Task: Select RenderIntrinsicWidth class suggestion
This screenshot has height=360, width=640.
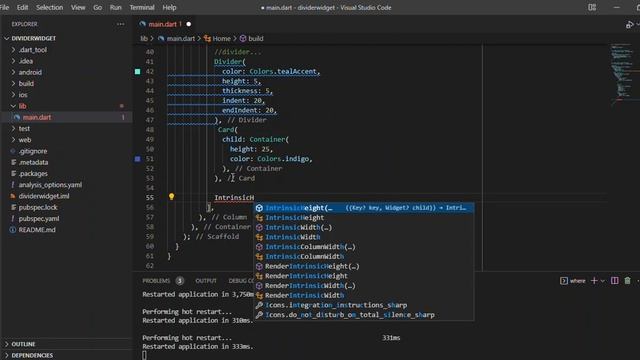Action: tap(364, 296)
